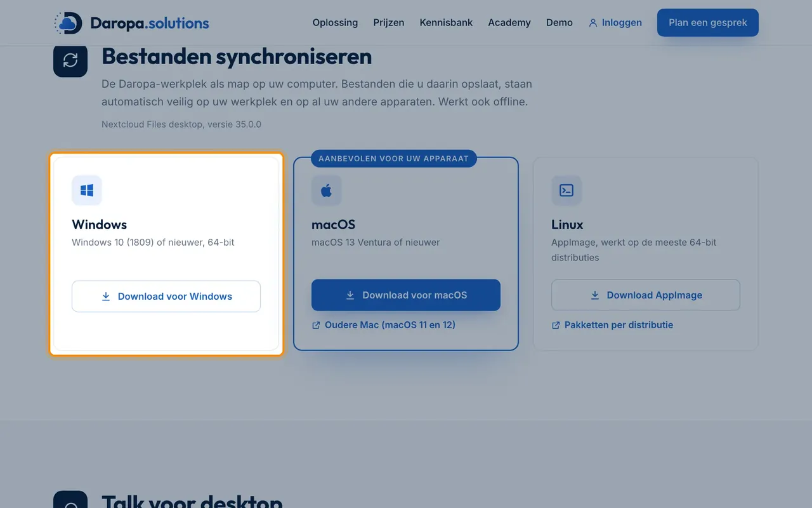The width and height of the screenshot is (812, 508).
Task: Click the Nextcloud Files desktop, versie 35.0.0 text
Action: (181, 124)
